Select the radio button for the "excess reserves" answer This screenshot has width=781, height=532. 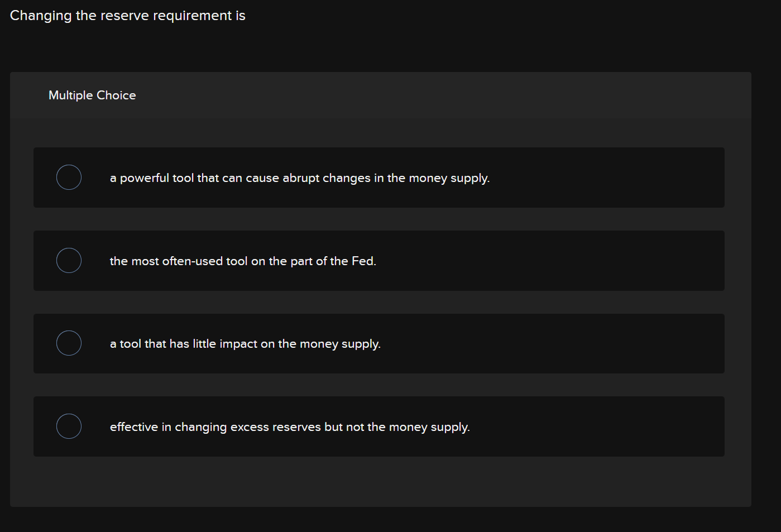point(69,426)
